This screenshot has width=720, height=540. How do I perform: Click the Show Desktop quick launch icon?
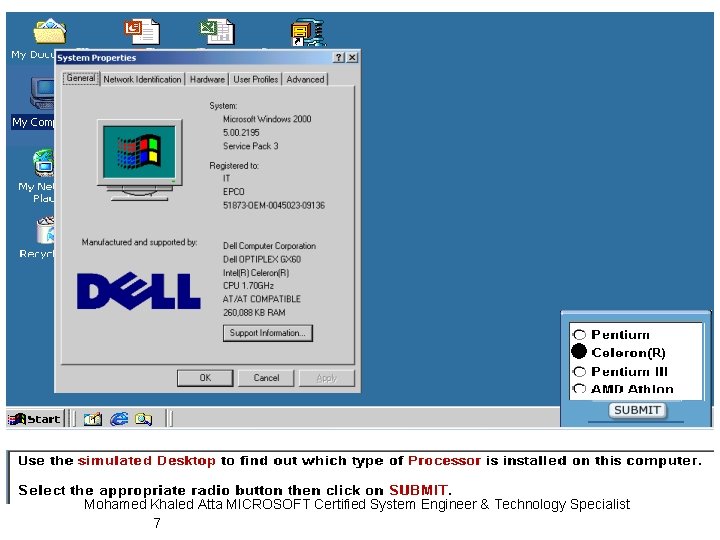[x=93, y=419]
